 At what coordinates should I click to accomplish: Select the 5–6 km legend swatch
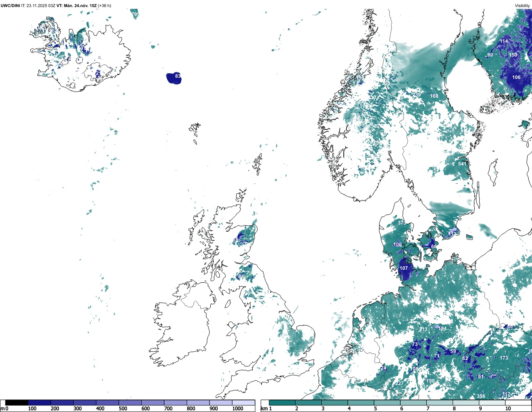[387, 403]
